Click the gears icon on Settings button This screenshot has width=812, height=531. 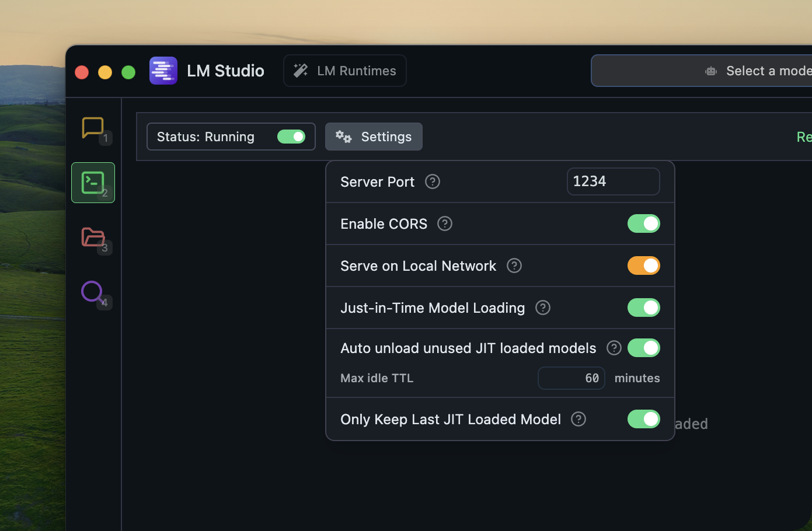click(344, 137)
